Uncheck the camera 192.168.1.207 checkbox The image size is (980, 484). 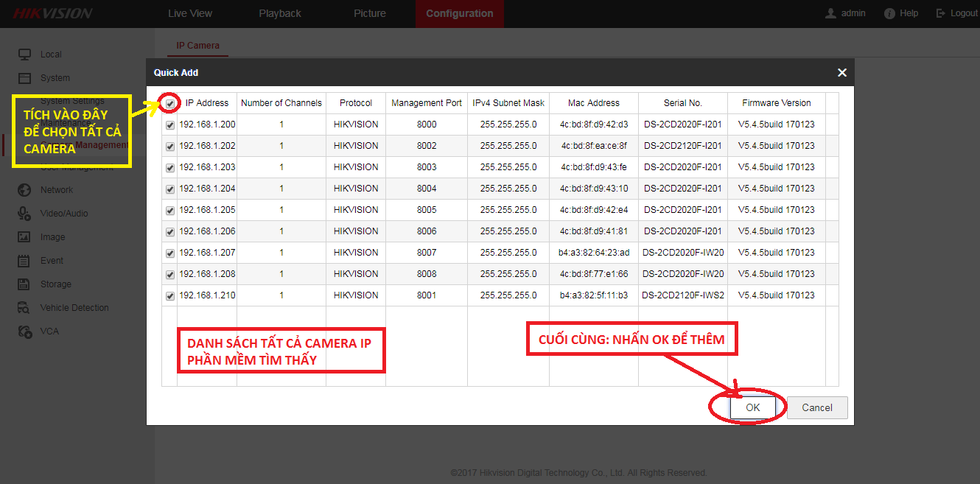point(170,253)
